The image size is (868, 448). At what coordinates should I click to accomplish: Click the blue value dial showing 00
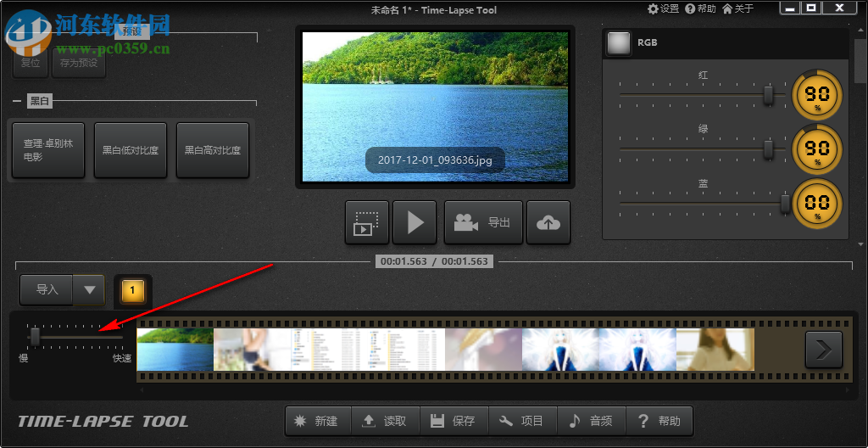tap(817, 204)
